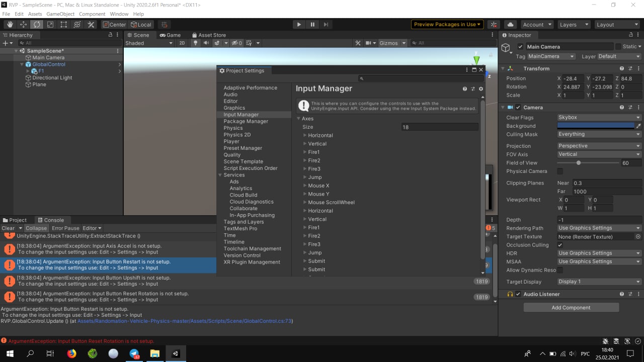
Task: Open Windows Start menu
Action: tap(10, 353)
